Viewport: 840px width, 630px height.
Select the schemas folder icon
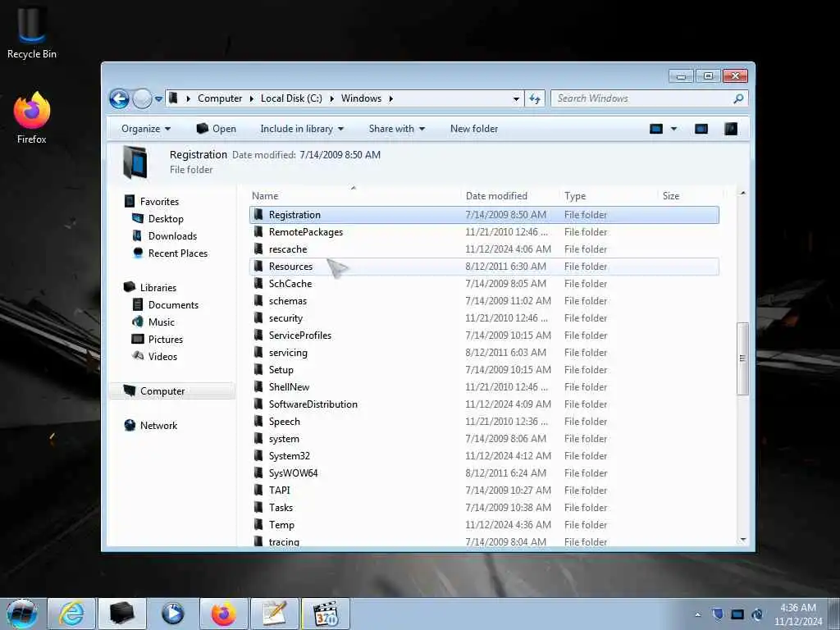pos(258,300)
